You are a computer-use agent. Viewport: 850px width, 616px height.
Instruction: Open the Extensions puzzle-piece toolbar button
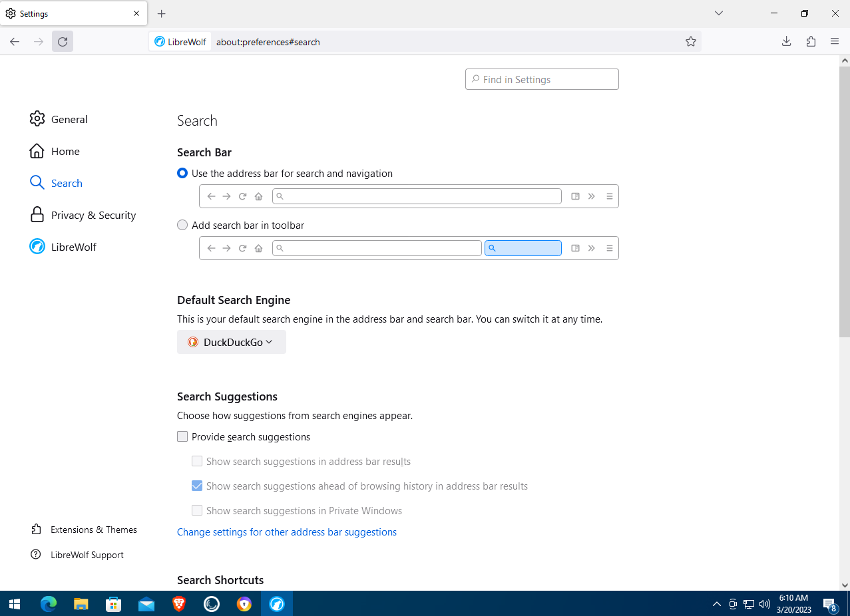point(811,41)
